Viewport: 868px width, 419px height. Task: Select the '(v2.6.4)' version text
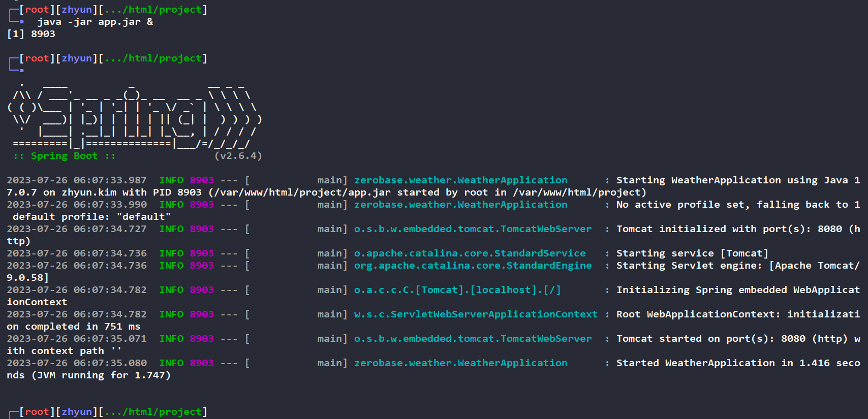click(x=238, y=156)
